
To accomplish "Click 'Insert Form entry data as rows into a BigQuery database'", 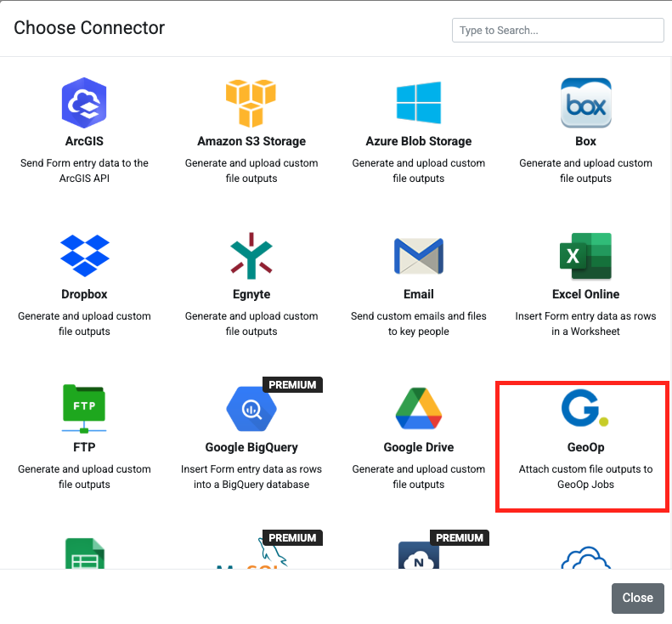I will pyautogui.click(x=251, y=477).
